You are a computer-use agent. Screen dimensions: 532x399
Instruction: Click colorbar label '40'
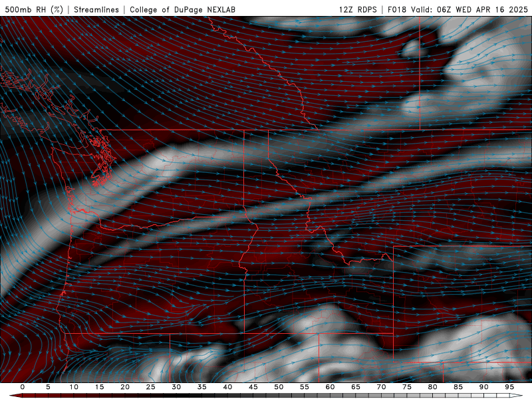point(227,387)
